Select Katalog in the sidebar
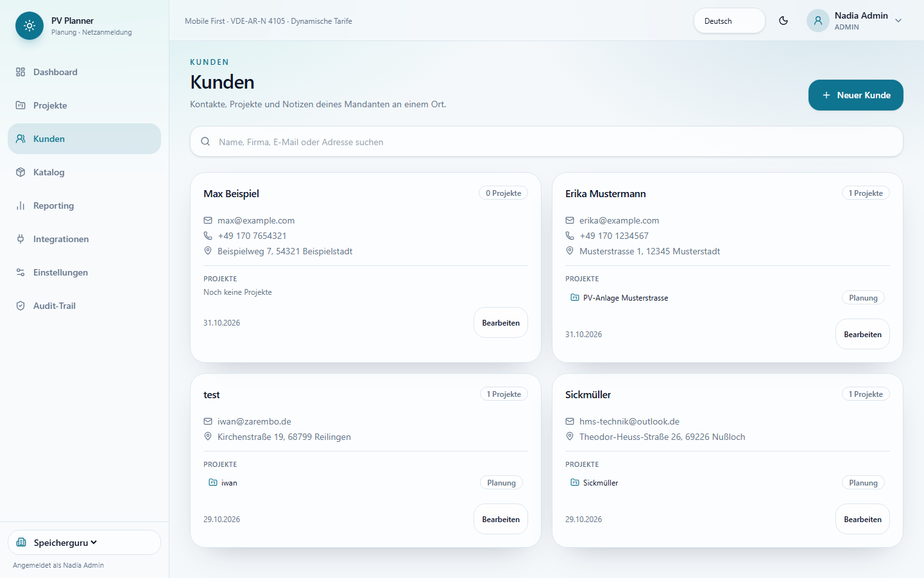Screen dimensions: 924x578 click(84, 172)
